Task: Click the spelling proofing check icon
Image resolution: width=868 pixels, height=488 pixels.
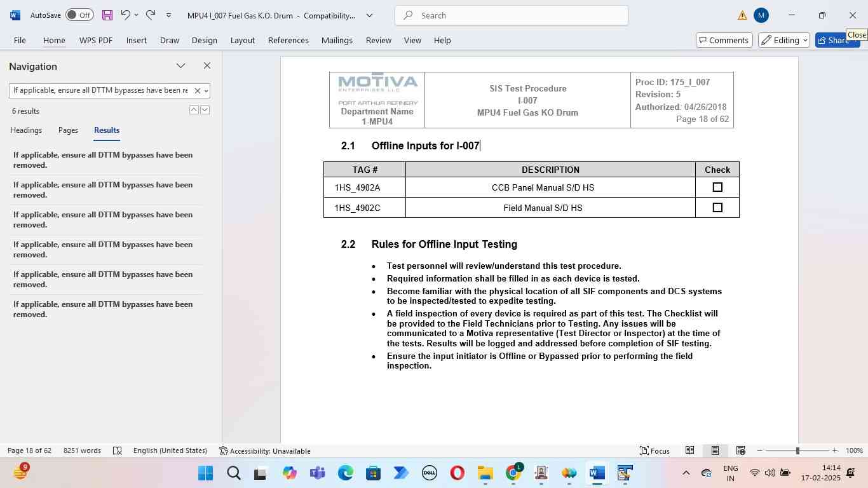Action: [x=118, y=451]
